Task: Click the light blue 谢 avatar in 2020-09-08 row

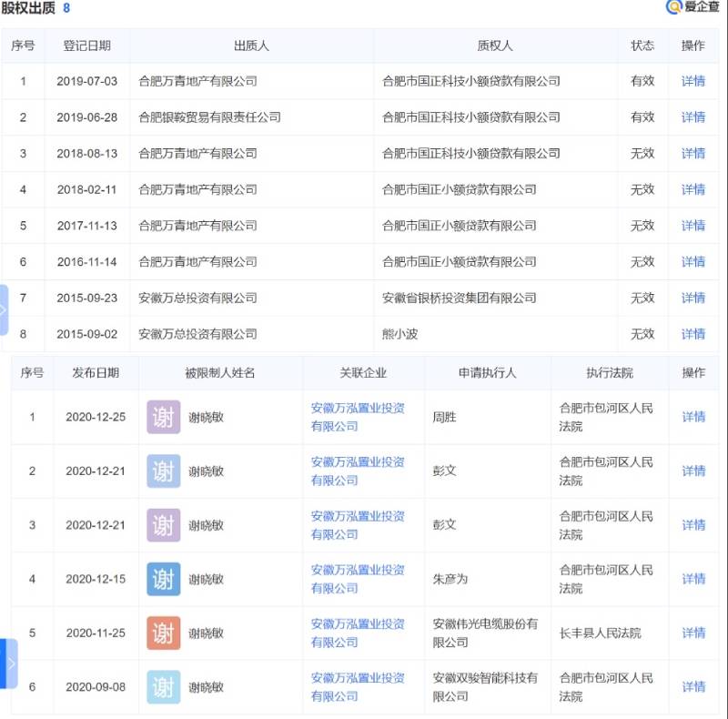Action: point(163,687)
